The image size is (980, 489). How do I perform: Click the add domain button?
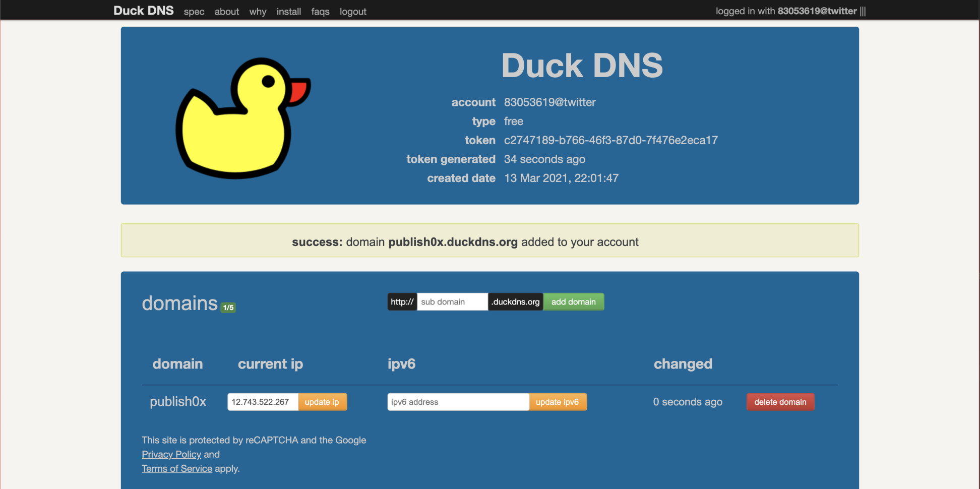tap(573, 301)
